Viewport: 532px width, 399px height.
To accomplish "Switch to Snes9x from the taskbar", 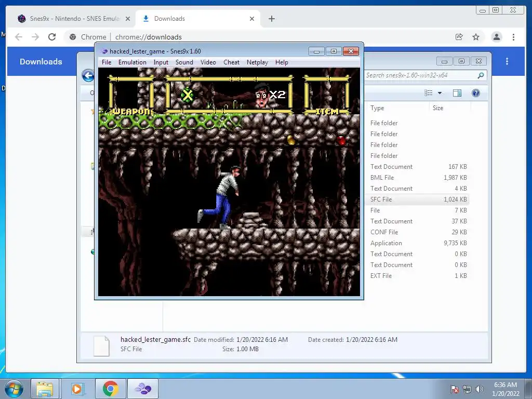I will click(x=143, y=389).
